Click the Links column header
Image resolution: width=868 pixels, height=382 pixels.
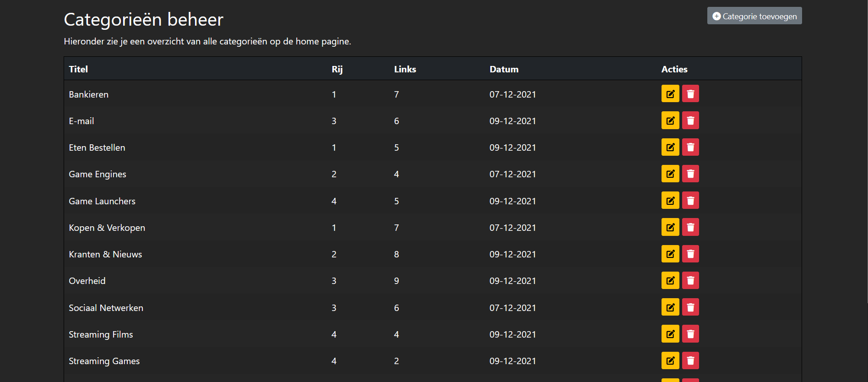405,69
